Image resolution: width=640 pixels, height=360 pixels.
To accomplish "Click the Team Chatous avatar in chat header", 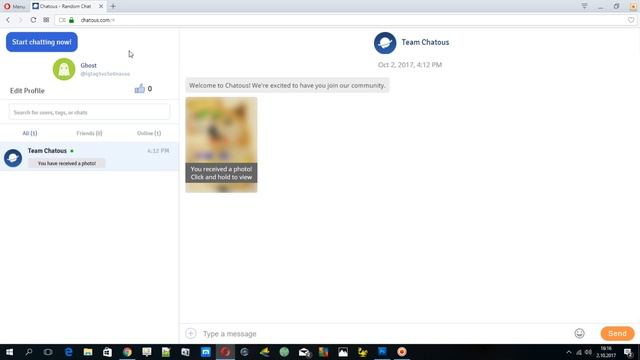I will tap(385, 43).
